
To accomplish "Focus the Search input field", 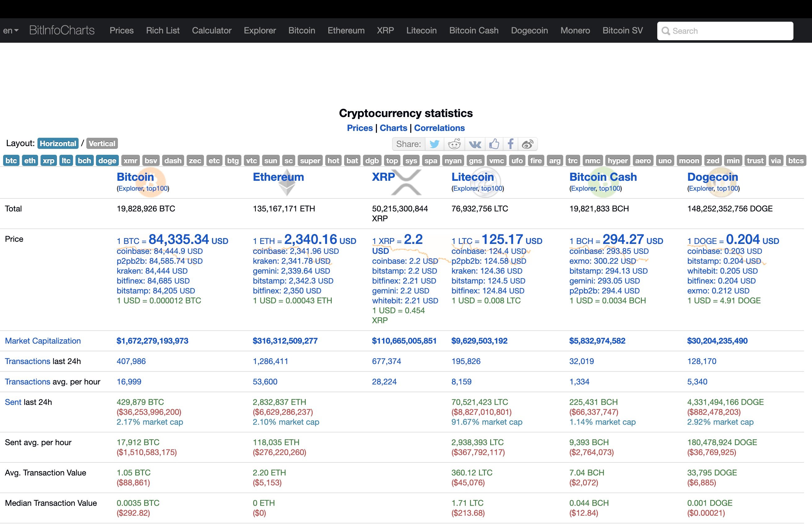I will (725, 31).
